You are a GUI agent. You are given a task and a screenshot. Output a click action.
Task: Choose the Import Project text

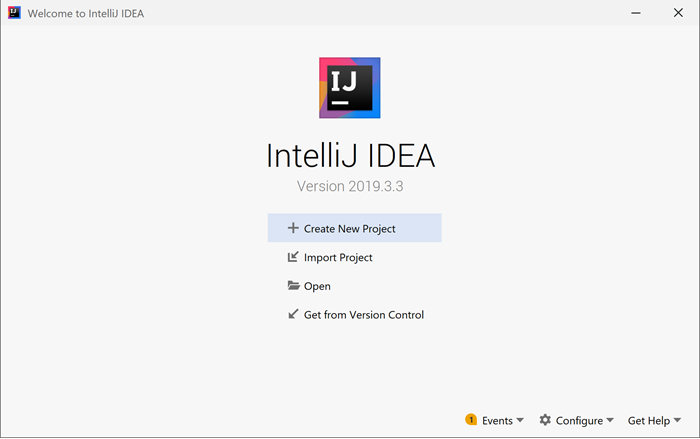pyautogui.click(x=338, y=258)
